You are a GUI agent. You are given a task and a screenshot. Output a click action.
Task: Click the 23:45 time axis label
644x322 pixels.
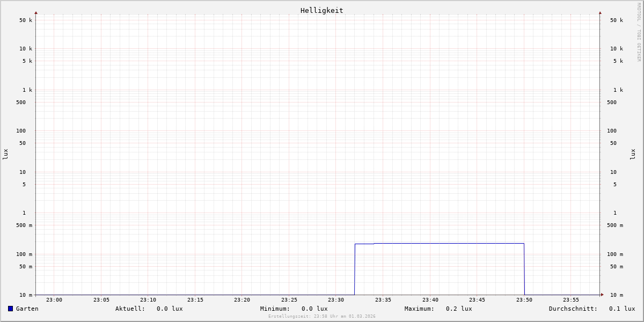tap(477, 300)
